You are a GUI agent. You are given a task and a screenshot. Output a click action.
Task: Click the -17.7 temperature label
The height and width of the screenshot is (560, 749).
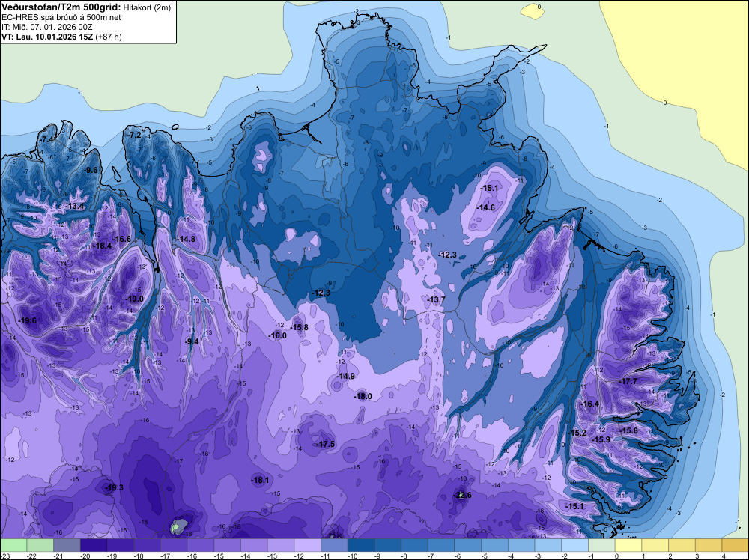628,382
